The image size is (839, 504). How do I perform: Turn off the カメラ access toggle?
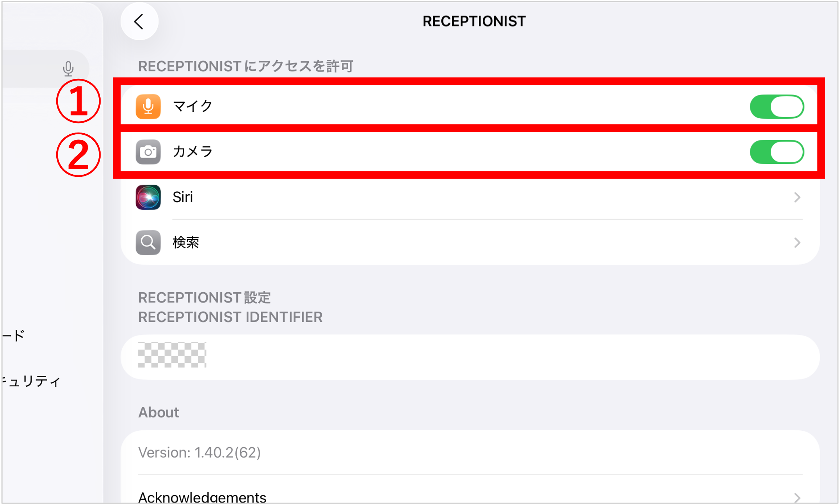pyautogui.click(x=777, y=152)
